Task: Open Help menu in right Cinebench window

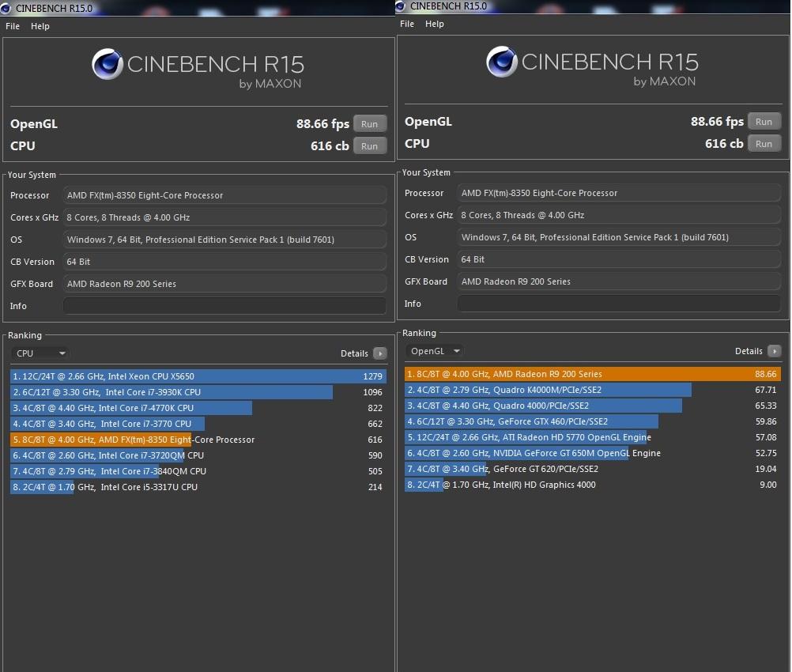Action: 435,24
